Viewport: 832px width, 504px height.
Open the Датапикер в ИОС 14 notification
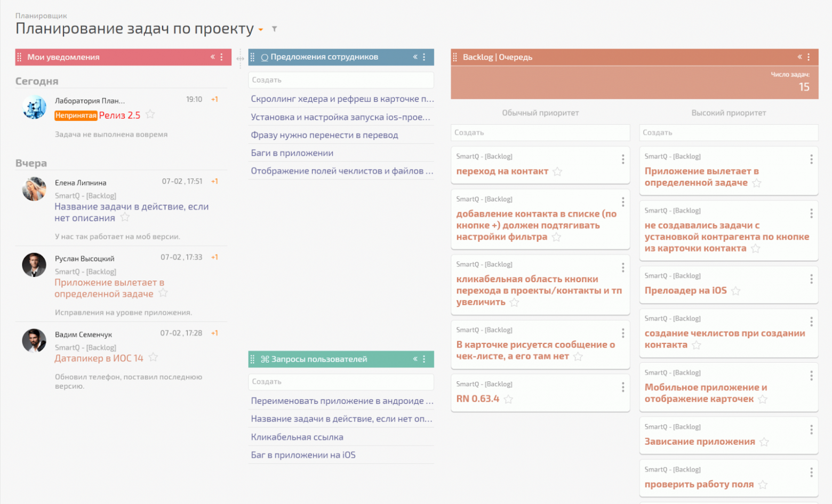tap(99, 358)
